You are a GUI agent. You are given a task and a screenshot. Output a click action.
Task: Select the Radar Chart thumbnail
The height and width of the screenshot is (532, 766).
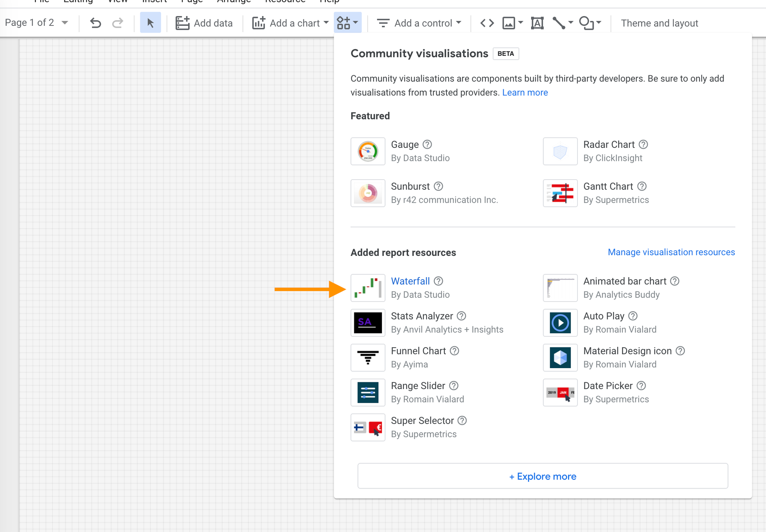coord(560,151)
